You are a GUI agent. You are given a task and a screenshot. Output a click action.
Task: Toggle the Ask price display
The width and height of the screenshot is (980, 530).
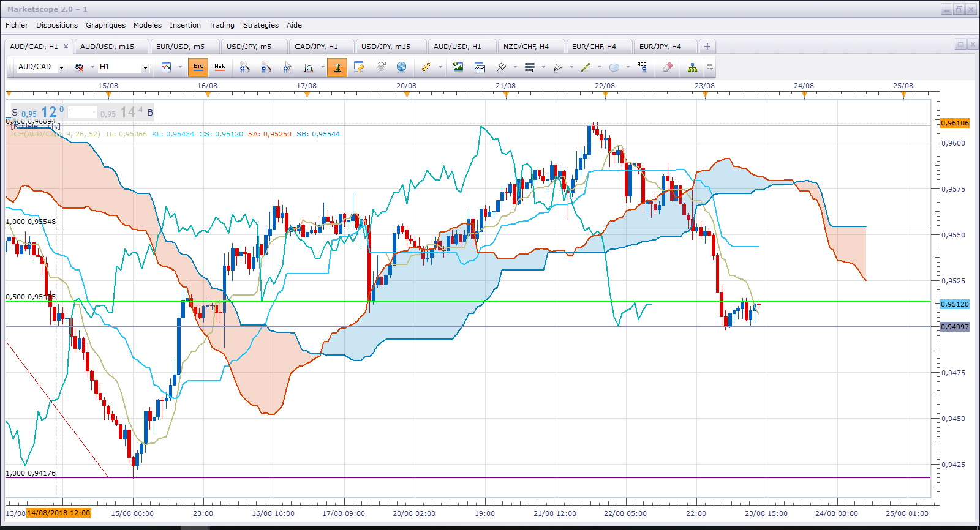click(220, 67)
